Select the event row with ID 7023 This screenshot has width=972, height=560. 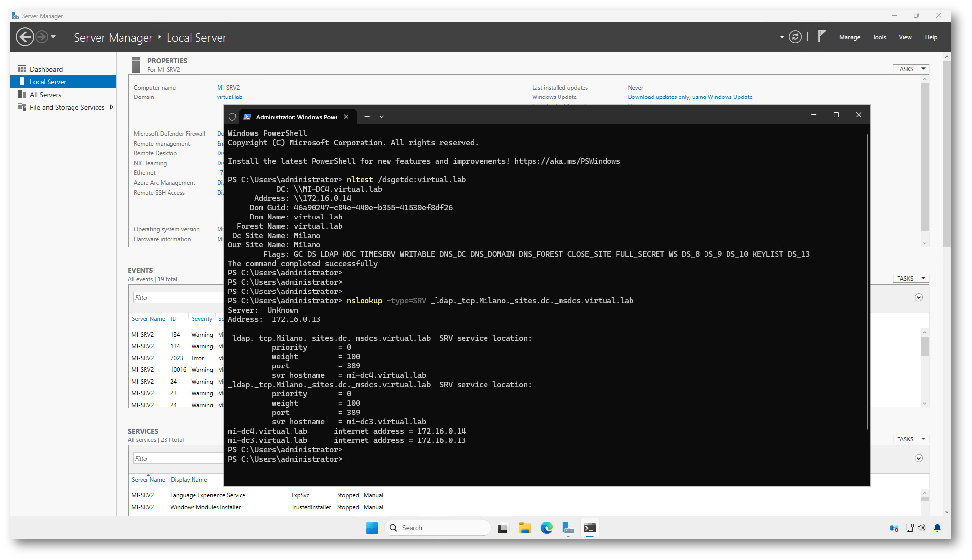coord(176,358)
